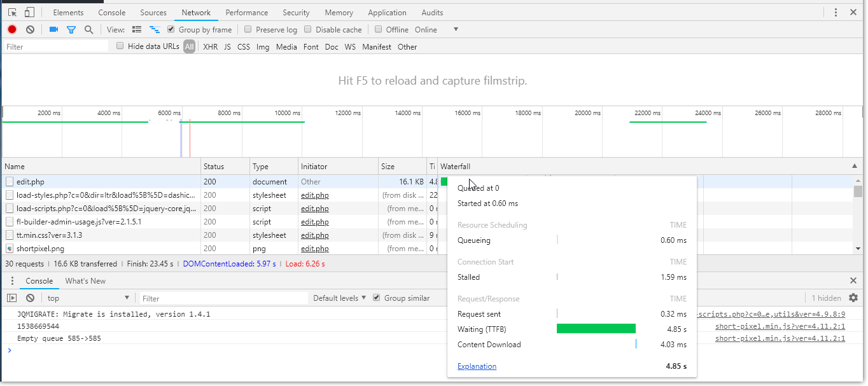868x386 pixels.
Task: Click the network Filter text field
Action: click(56, 46)
